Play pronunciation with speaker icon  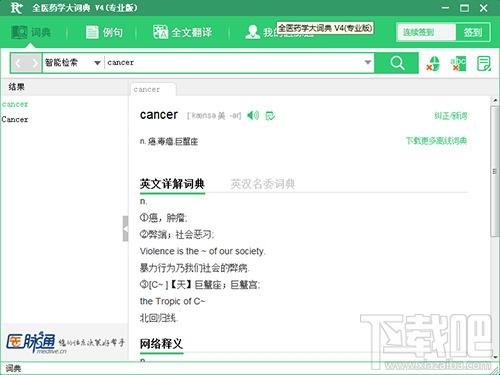pos(253,116)
